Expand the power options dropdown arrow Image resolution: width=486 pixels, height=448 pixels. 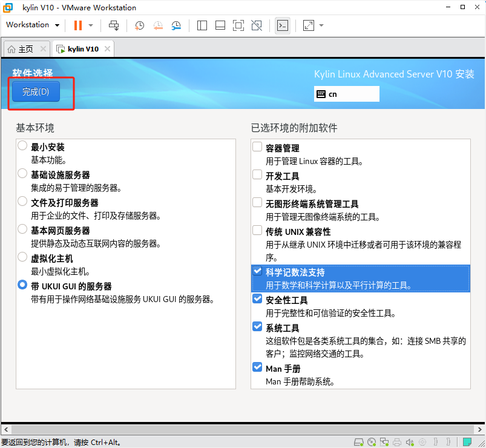pos(91,25)
